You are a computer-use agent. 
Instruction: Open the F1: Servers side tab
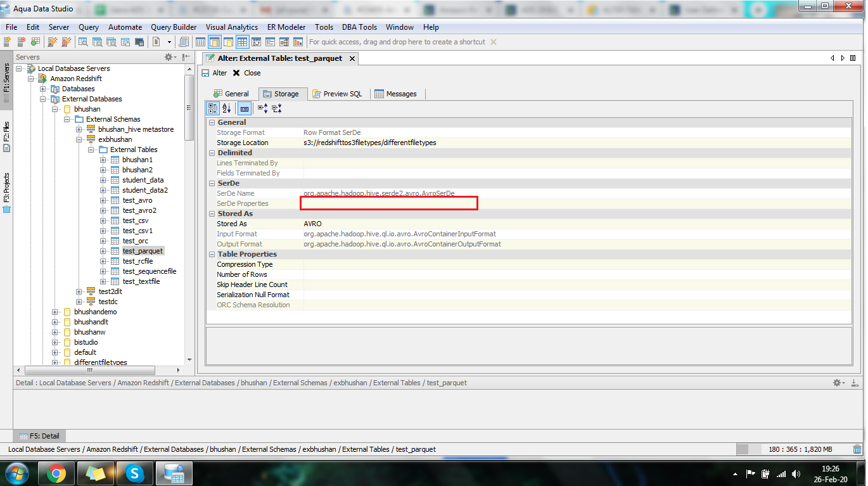6,81
